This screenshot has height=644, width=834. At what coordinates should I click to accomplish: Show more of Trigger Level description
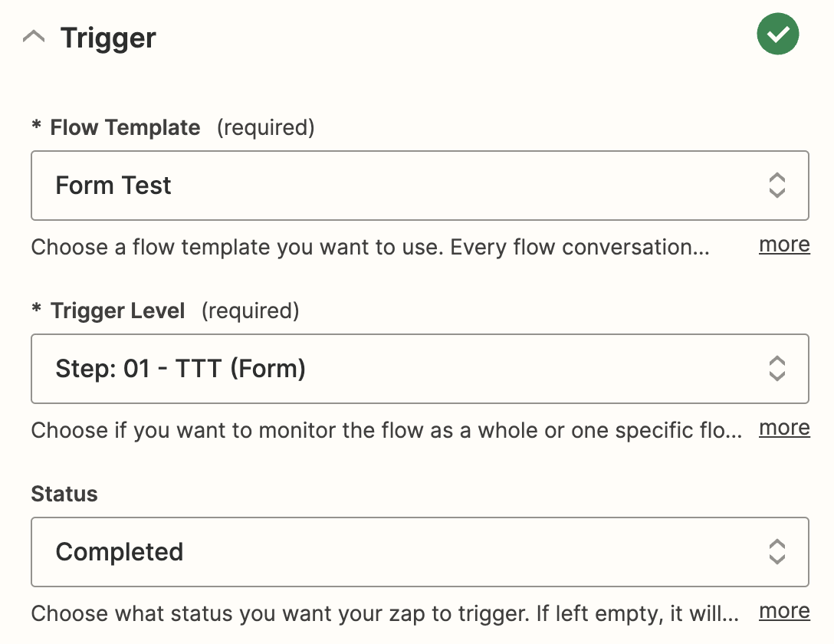pyautogui.click(x=784, y=428)
